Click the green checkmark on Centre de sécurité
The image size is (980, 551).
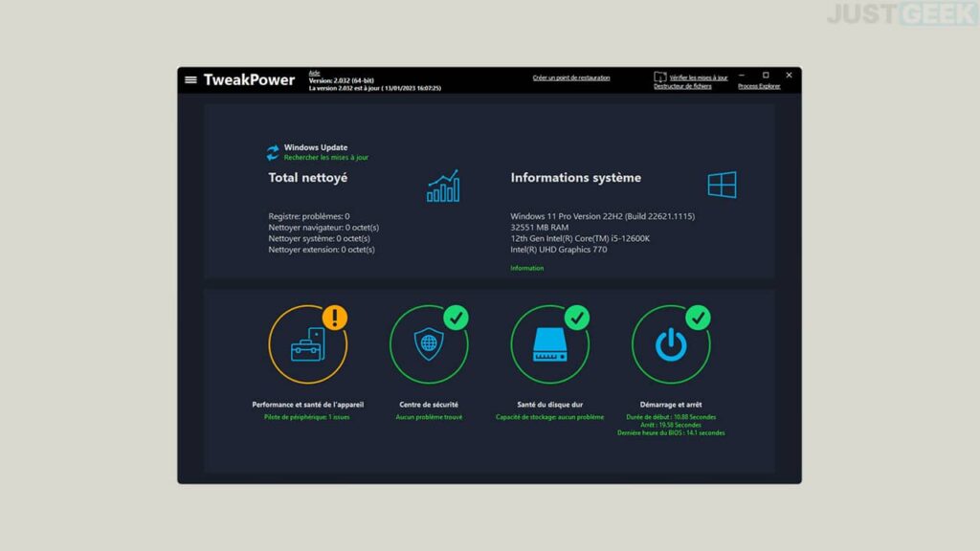coord(457,318)
